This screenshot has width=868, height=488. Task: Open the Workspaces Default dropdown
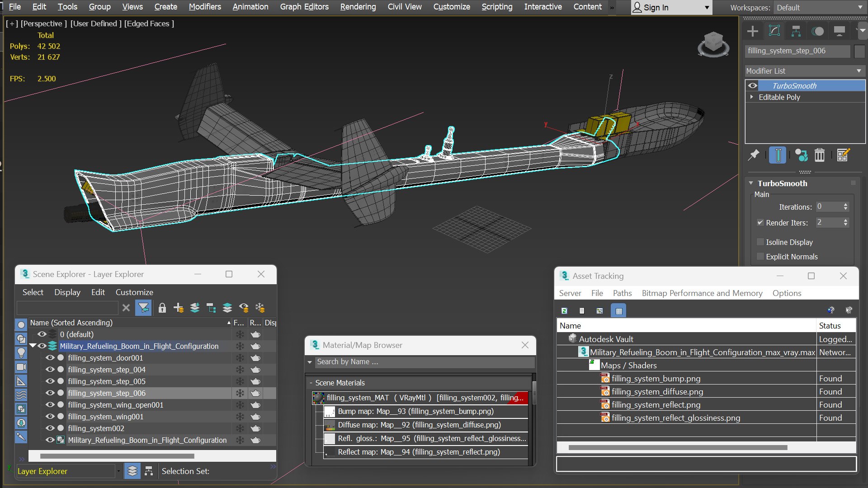point(819,8)
